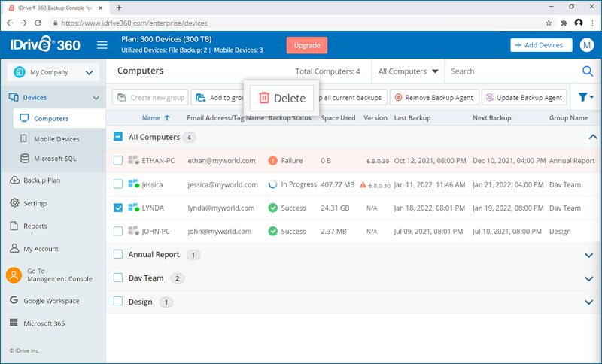Select the JOHN-PC checkbox

(118, 231)
